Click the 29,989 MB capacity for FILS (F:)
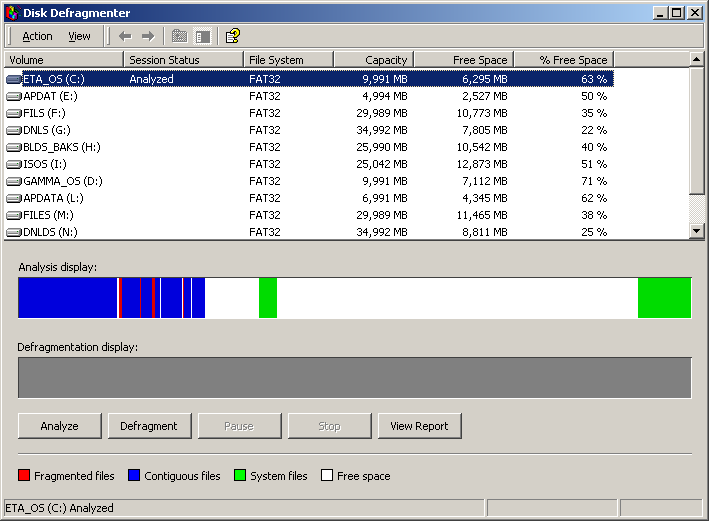This screenshot has width=709, height=521. tap(382, 113)
